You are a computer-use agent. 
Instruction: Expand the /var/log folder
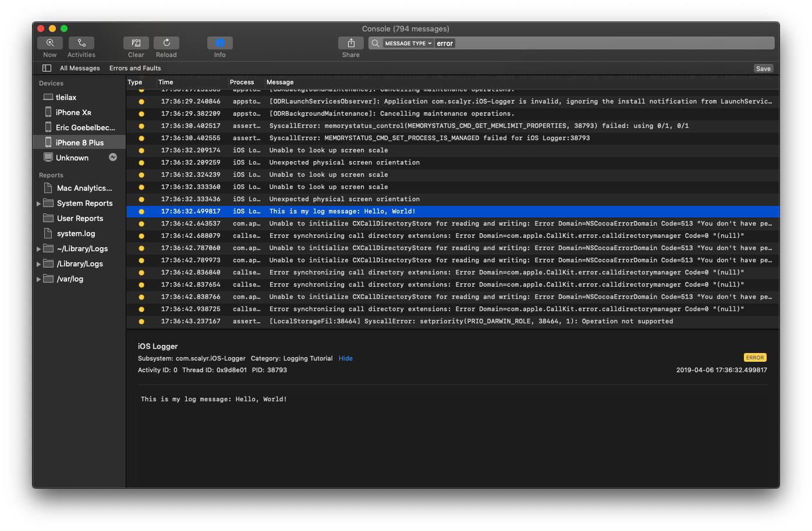[38, 279]
